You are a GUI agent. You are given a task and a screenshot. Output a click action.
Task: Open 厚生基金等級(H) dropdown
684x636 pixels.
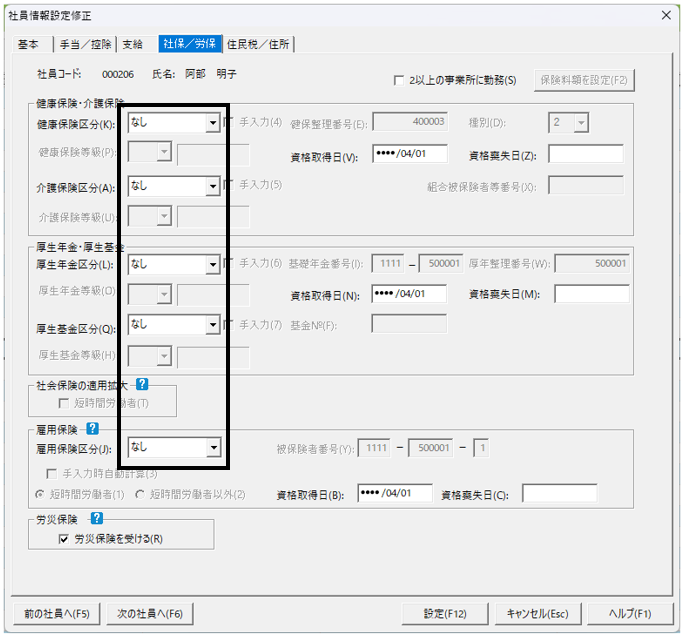[x=164, y=356]
